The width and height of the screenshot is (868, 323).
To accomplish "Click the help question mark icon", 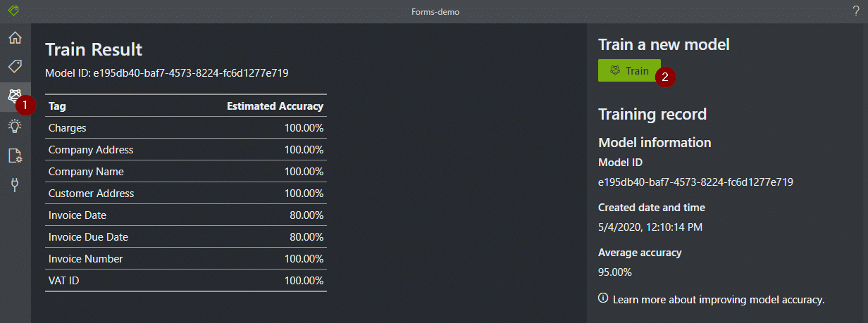I will pyautogui.click(x=856, y=11).
